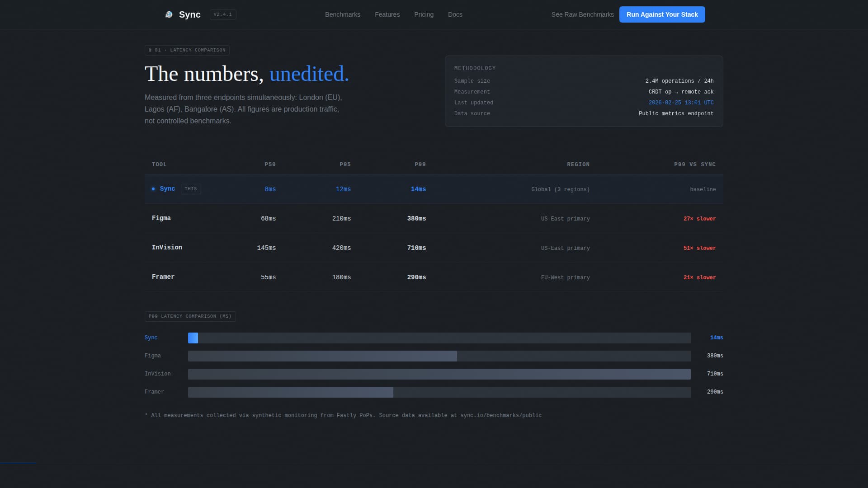Sort the table by P99 column
This screenshot has width=868, height=488.
(420, 164)
